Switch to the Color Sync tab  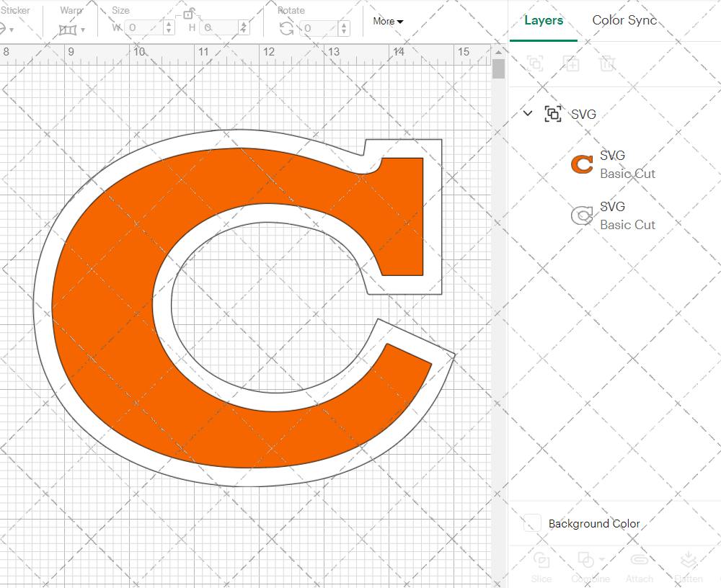click(624, 20)
